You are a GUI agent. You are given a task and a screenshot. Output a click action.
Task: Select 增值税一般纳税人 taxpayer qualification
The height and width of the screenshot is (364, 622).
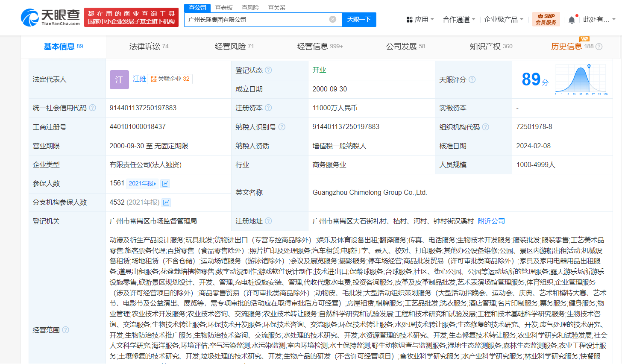[339, 146]
